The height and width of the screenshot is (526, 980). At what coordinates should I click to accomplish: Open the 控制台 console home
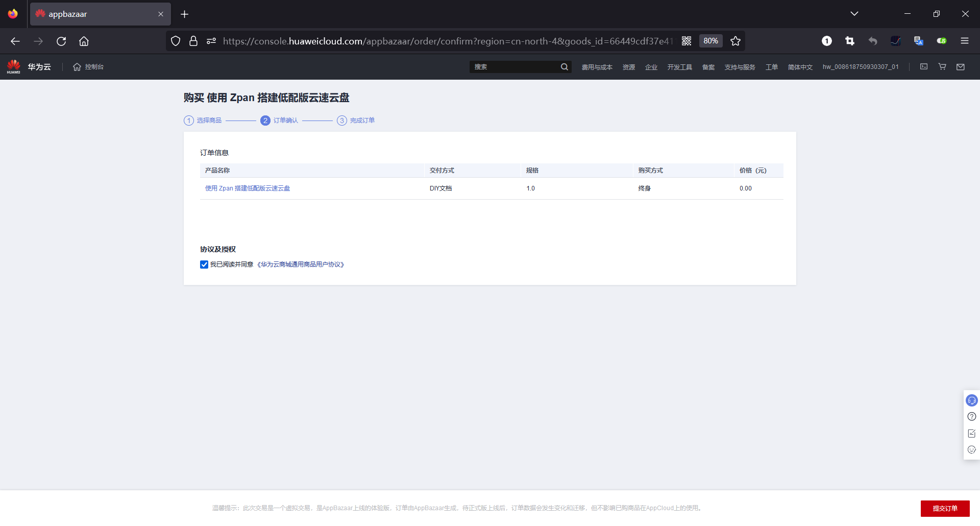pyautogui.click(x=88, y=67)
